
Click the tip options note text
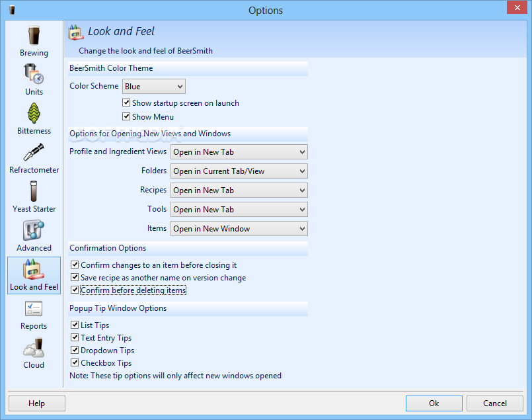[175, 376]
